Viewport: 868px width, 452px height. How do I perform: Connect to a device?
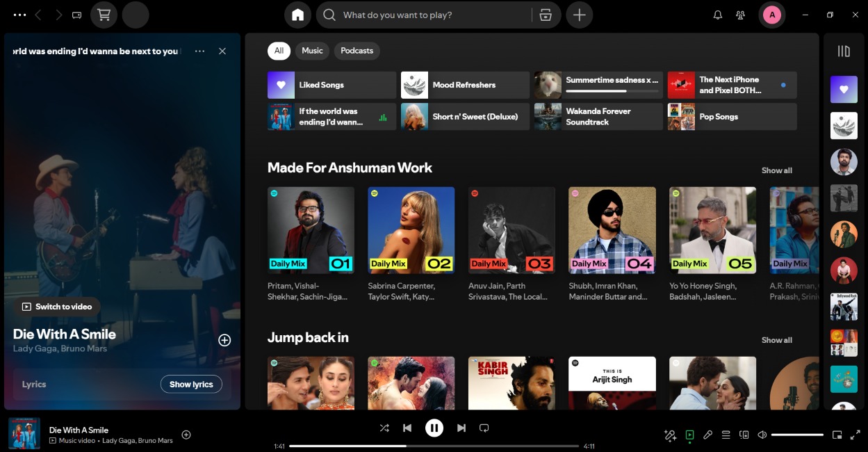[744, 435]
